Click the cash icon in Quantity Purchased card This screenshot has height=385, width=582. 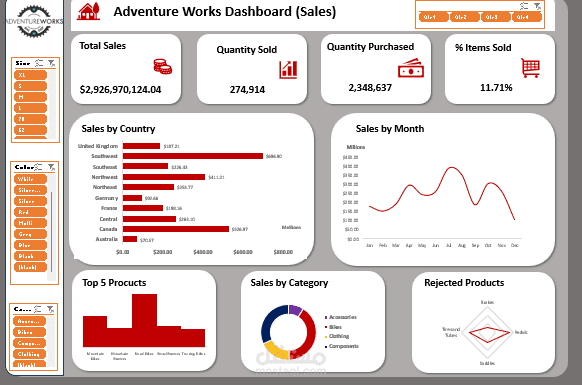(x=411, y=68)
